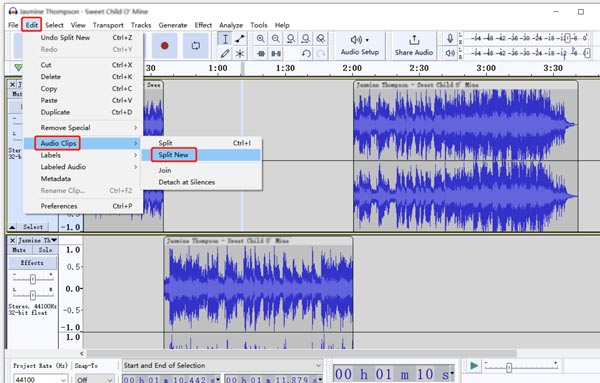The image size is (600, 383).
Task: Choose Duplicate in the Edit menu
Action: [x=82, y=112]
